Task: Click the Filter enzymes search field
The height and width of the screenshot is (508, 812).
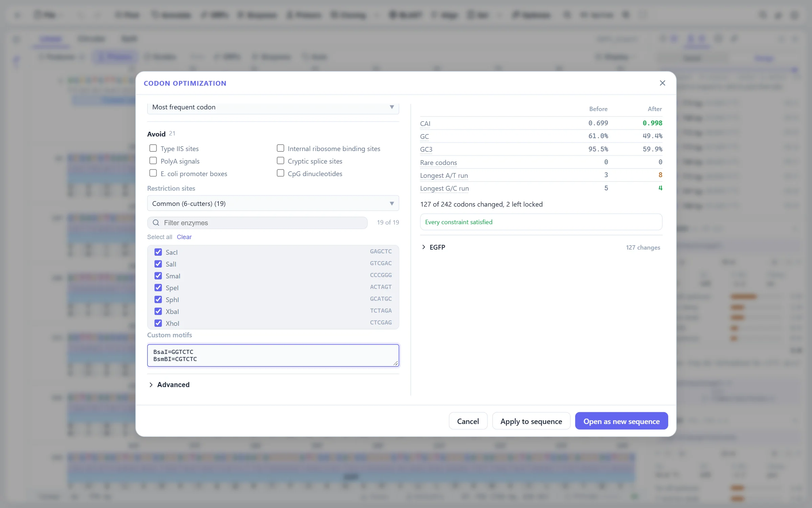Action: point(257,223)
